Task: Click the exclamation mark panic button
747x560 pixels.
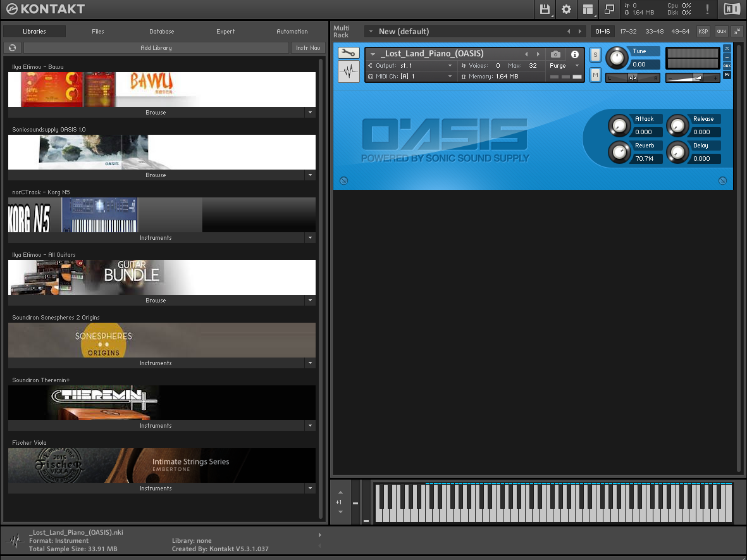Action: click(707, 9)
